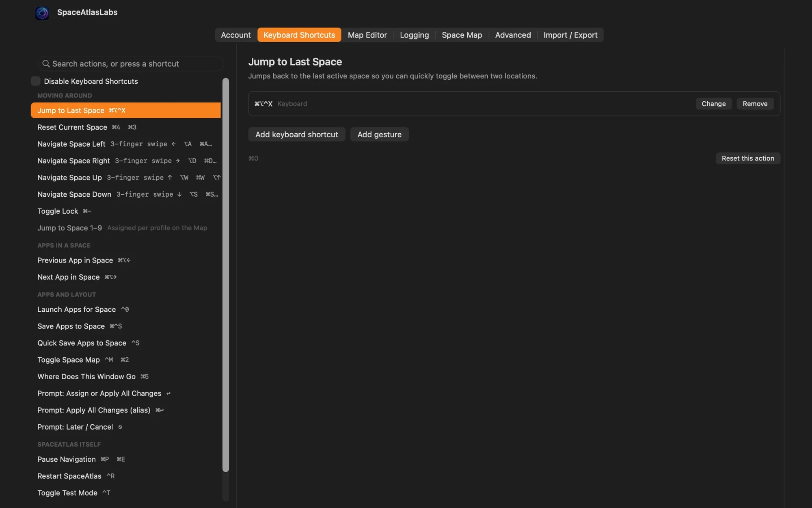Click Add keyboard shortcut
The image size is (812, 508).
tap(296, 135)
